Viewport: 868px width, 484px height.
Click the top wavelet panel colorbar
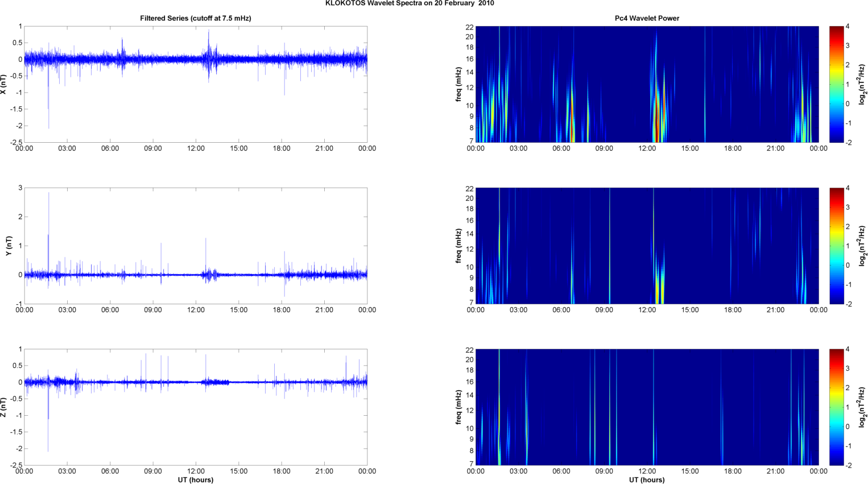click(x=836, y=84)
